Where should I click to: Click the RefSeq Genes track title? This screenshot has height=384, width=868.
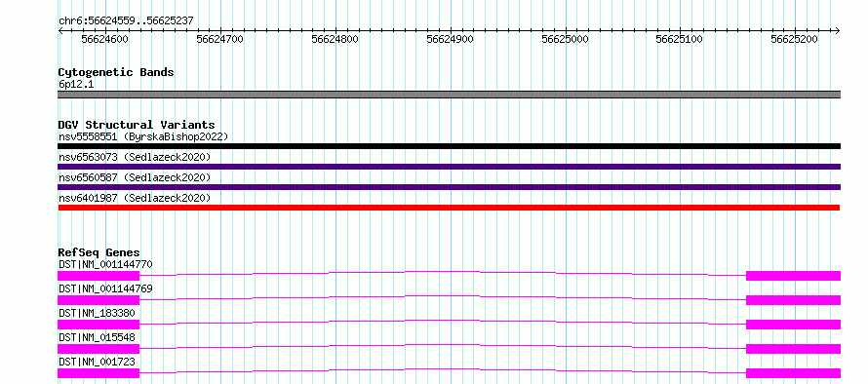99,252
